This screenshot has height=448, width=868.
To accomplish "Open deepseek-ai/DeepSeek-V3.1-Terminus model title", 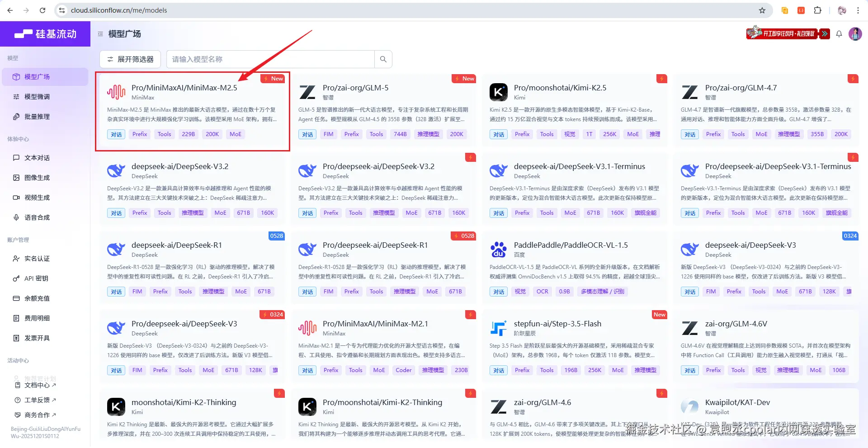I will (x=579, y=166).
